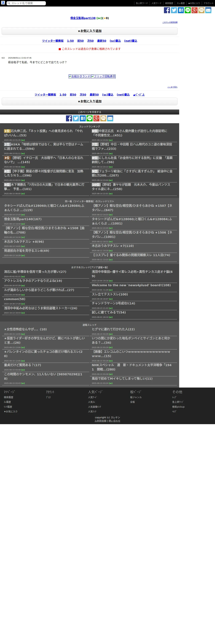
Task: Open footer ★お気に入り link
Action: 11,411
